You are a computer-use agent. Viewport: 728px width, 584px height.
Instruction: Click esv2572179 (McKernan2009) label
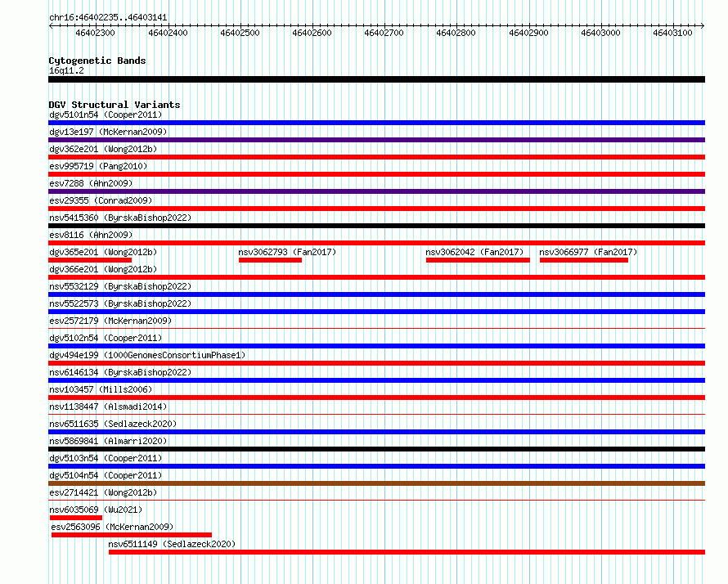110,321
